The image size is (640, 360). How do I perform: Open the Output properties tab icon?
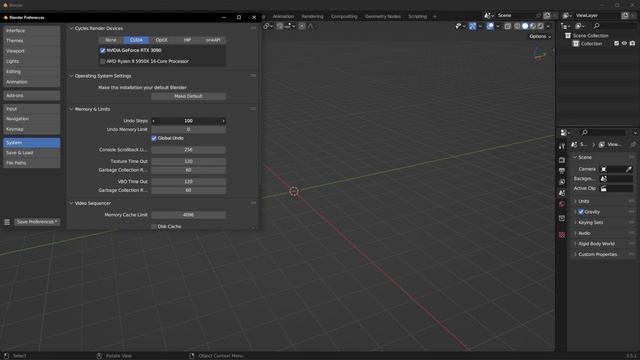[x=562, y=171]
